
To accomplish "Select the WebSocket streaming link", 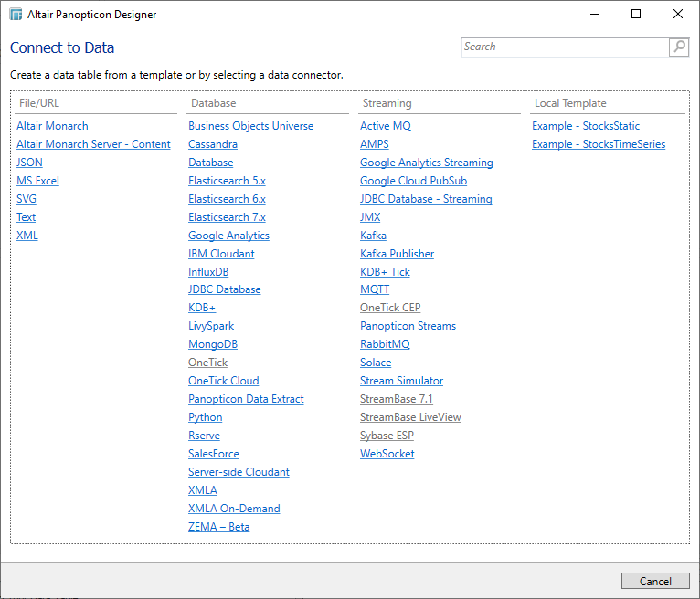I will coord(387,454).
